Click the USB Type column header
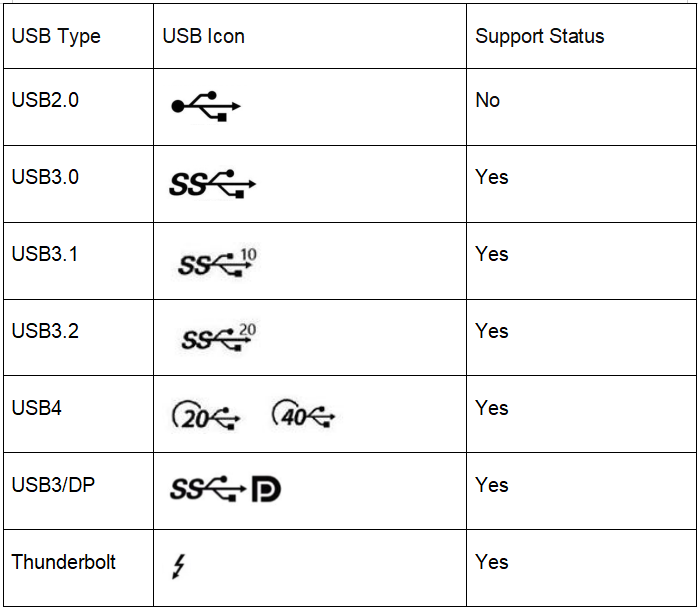 click(x=56, y=36)
